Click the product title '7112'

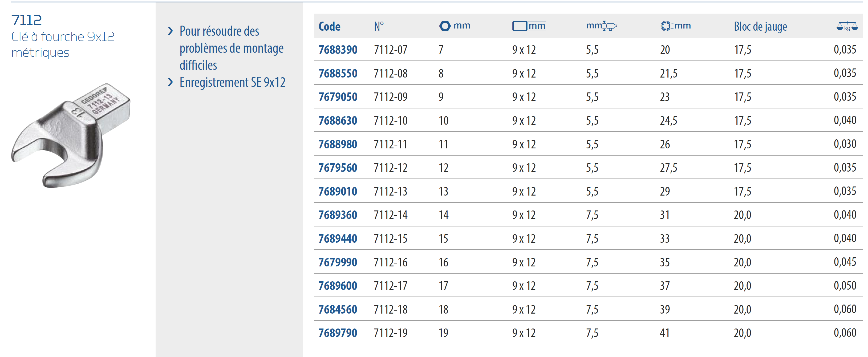pyautogui.click(x=27, y=20)
